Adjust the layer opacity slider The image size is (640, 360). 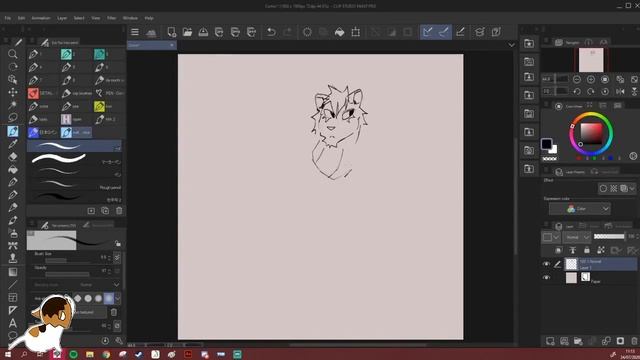[609, 237]
